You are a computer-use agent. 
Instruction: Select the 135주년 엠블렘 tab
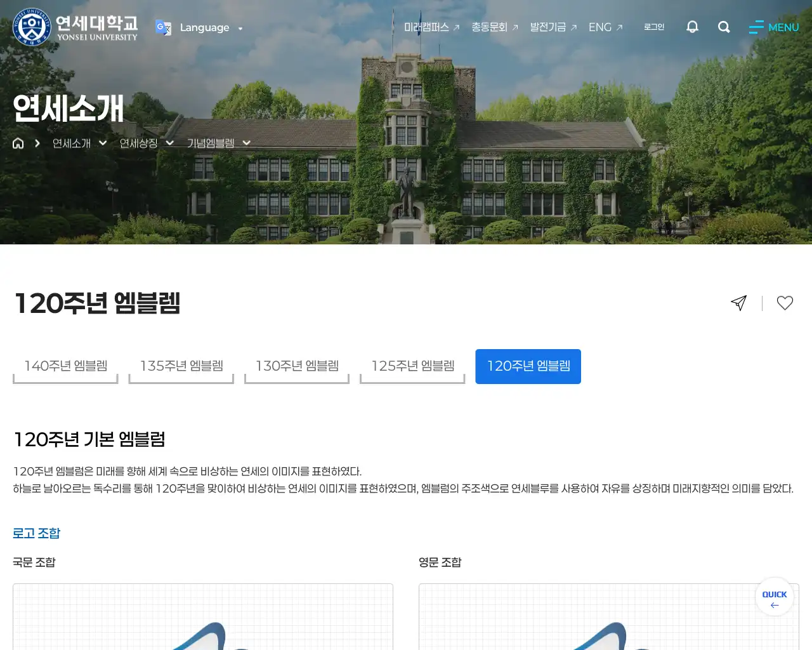tap(181, 366)
